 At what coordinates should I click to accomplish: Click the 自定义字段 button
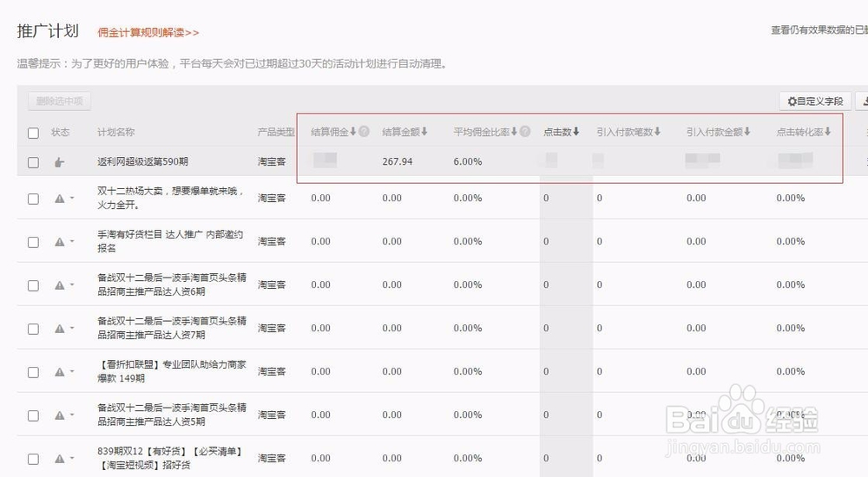(815, 101)
